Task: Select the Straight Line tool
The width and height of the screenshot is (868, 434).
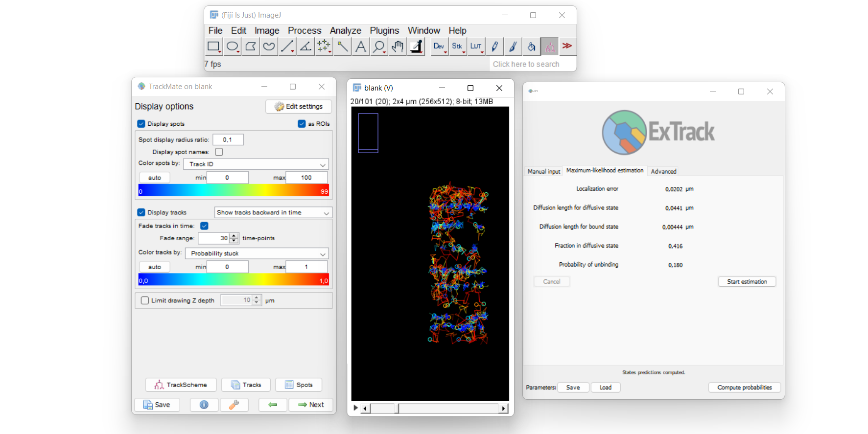Action: pyautogui.click(x=287, y=46)
